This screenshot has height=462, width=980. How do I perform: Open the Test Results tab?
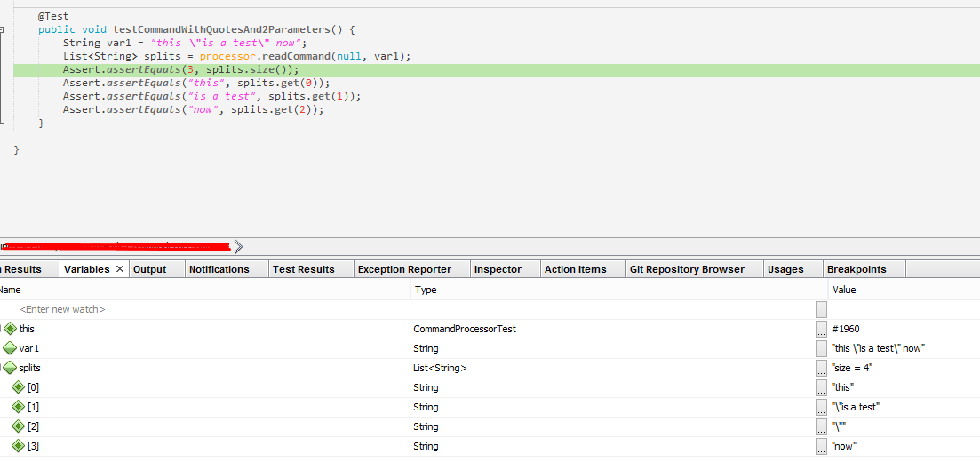304,269
